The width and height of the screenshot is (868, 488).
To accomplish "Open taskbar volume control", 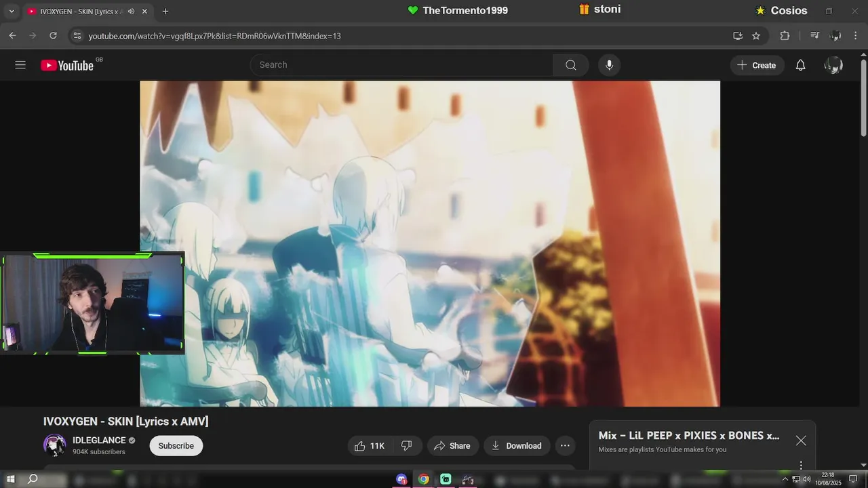I will click(x=807, y=479).
